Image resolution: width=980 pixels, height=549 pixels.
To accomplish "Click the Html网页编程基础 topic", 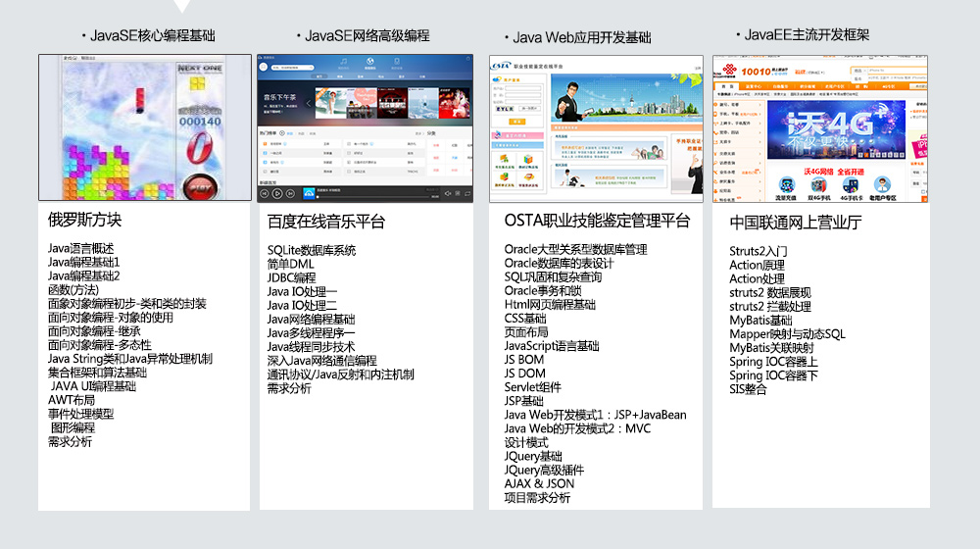I will pos(550,304).
